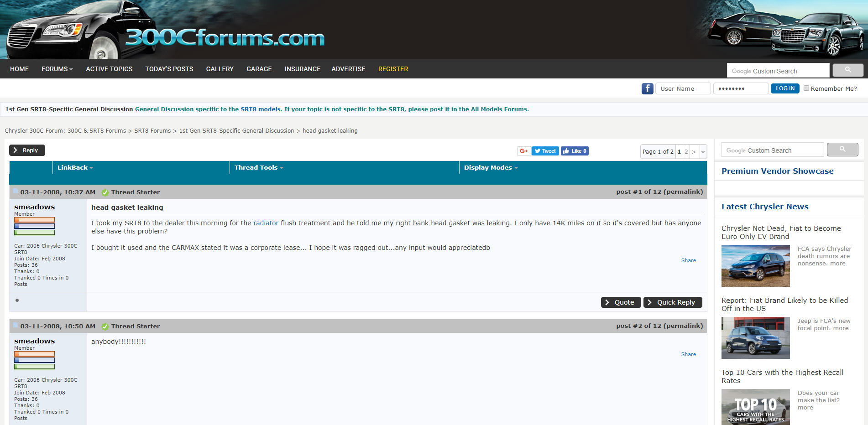Click the Reply button
Screen dimensions: 868x425
[27, 150]
